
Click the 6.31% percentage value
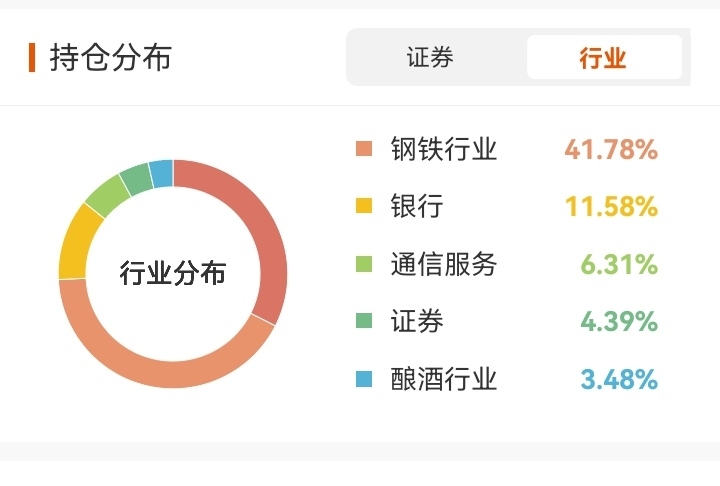coord(619,265)
